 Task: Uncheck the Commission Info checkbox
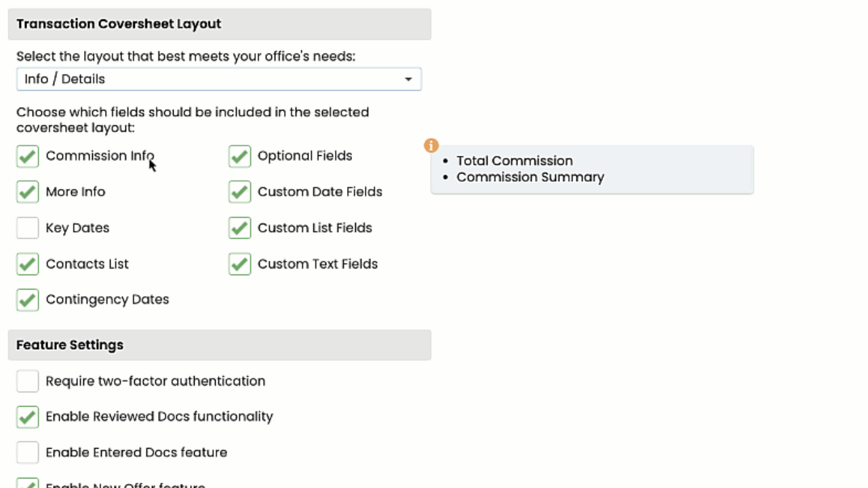[28, 157]
